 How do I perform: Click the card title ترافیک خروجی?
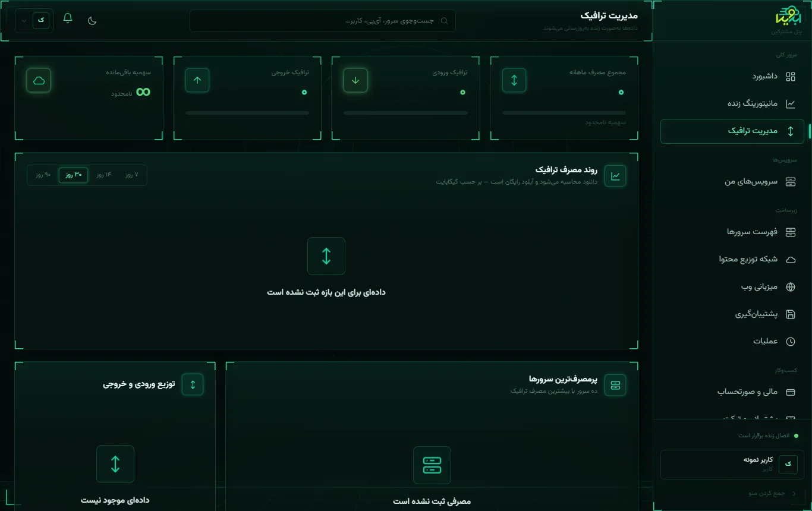[290, 72]
